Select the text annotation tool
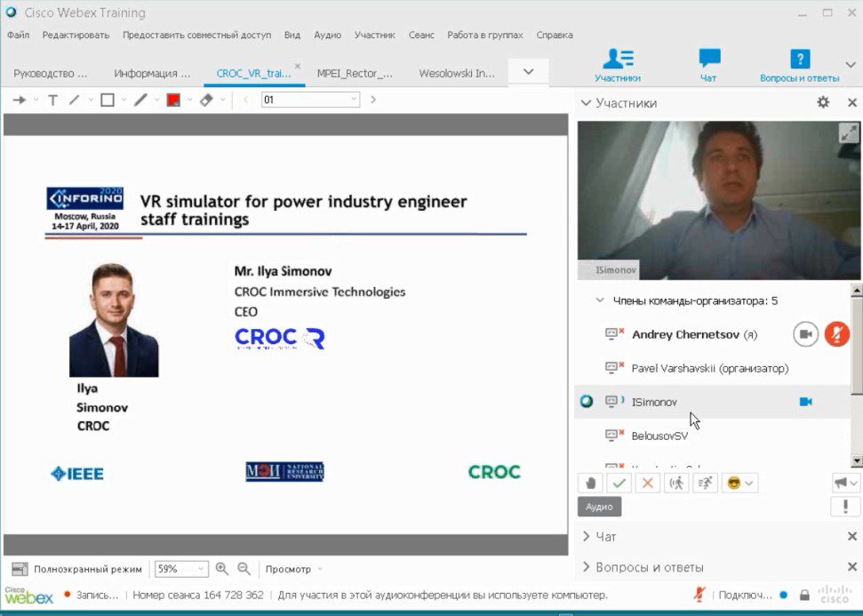 (52, 100)
